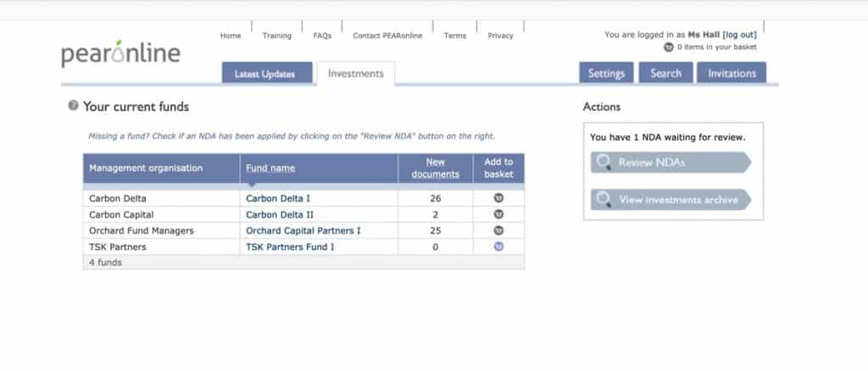Sort table by New documents
Screen dimensions: 868x371
436,168
